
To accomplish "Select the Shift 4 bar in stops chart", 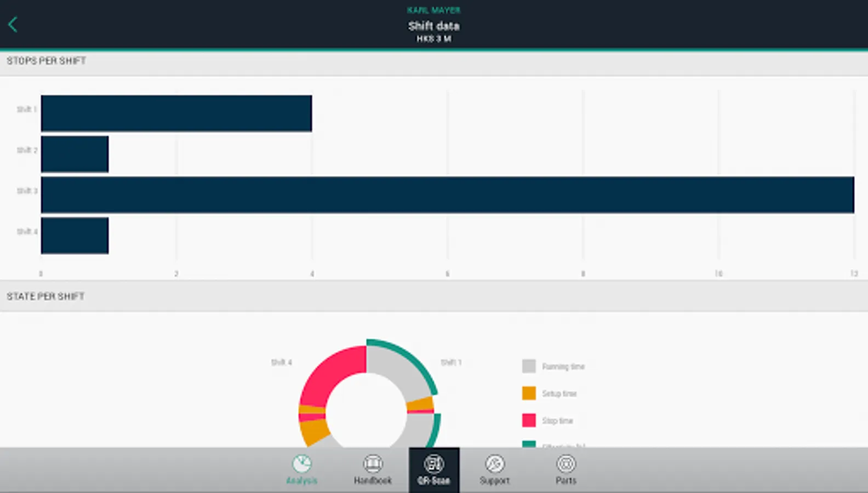I will 75,236.
